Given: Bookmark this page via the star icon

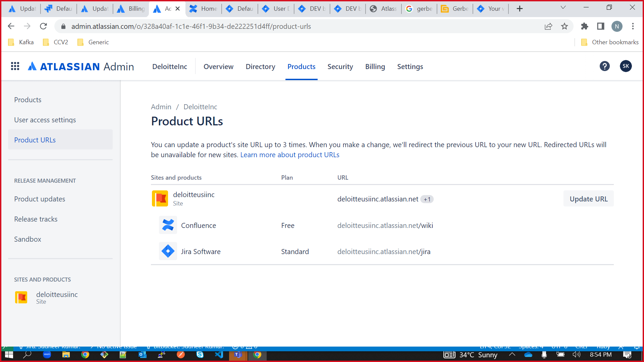Looking at the screenshot, I should tap(565, 26).
